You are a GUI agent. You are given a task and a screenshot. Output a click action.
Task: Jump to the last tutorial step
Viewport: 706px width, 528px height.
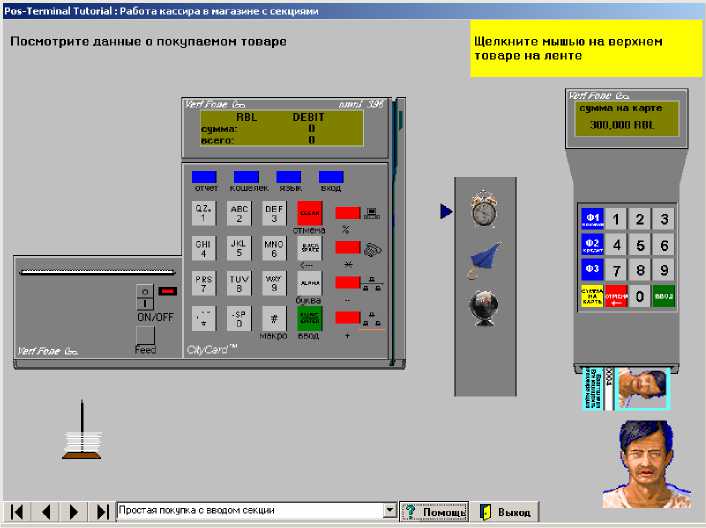(x=103, y=512)
